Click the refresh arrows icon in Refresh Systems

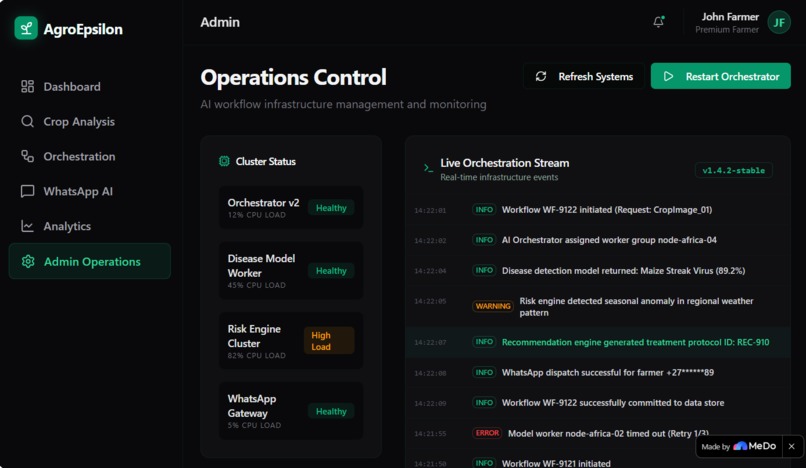(x=541, y=76)
